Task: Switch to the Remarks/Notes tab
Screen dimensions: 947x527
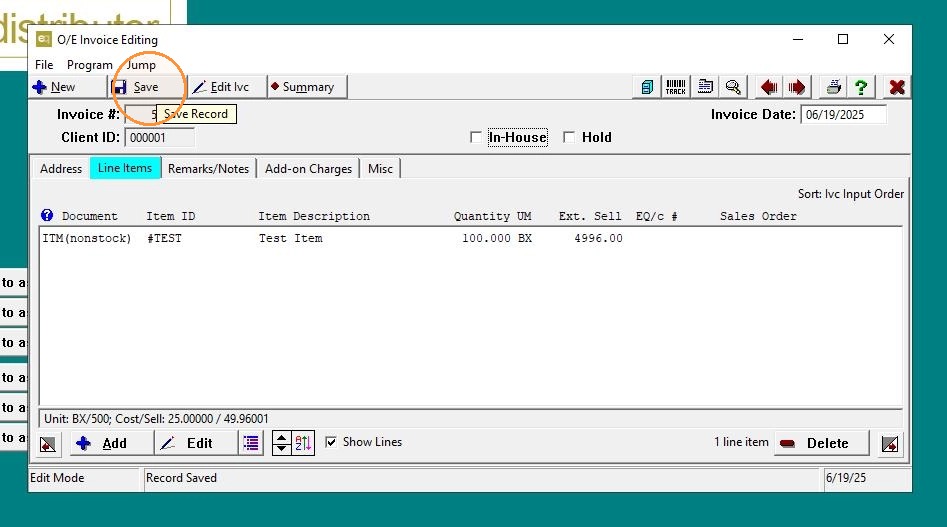Action: [208, 168]
